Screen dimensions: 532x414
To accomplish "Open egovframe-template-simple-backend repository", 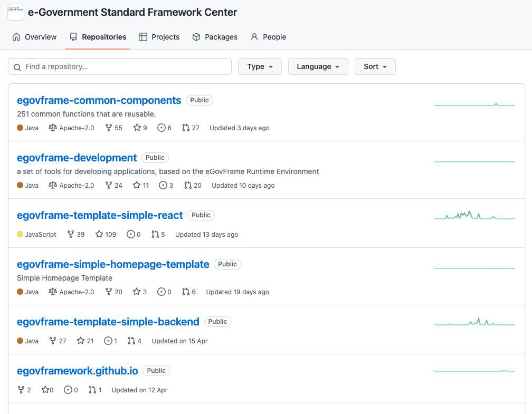I will [x=108, y=322].
